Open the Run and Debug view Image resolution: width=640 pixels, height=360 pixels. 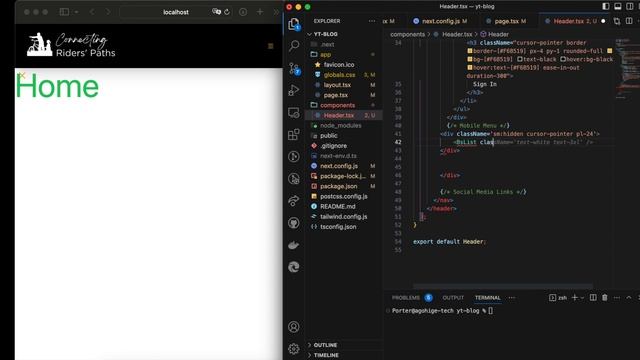[294, 90]
